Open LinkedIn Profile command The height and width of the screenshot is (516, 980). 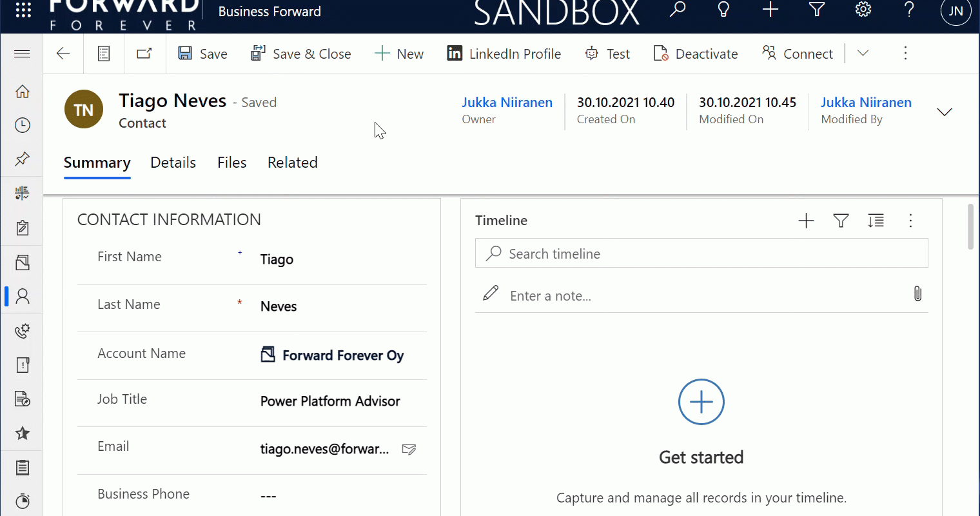coord(504,54)
